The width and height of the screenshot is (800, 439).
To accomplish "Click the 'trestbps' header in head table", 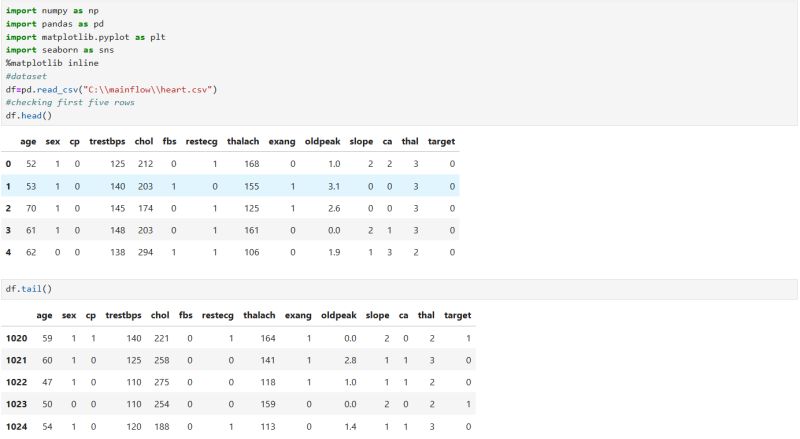I will tap(107, 141).
